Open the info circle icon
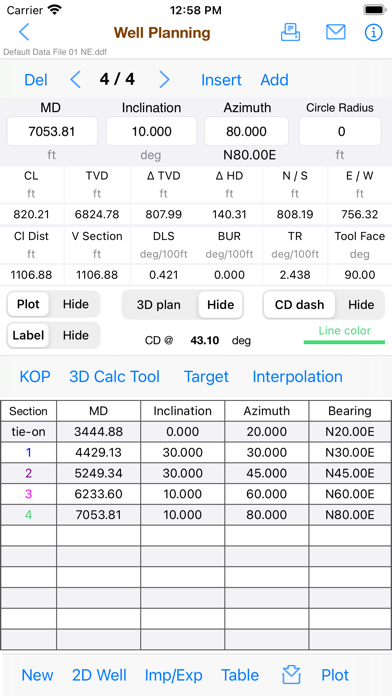Image resolution: width=392 pixels, height=696 pixels. pyautogui.click(x=373, y=32)
